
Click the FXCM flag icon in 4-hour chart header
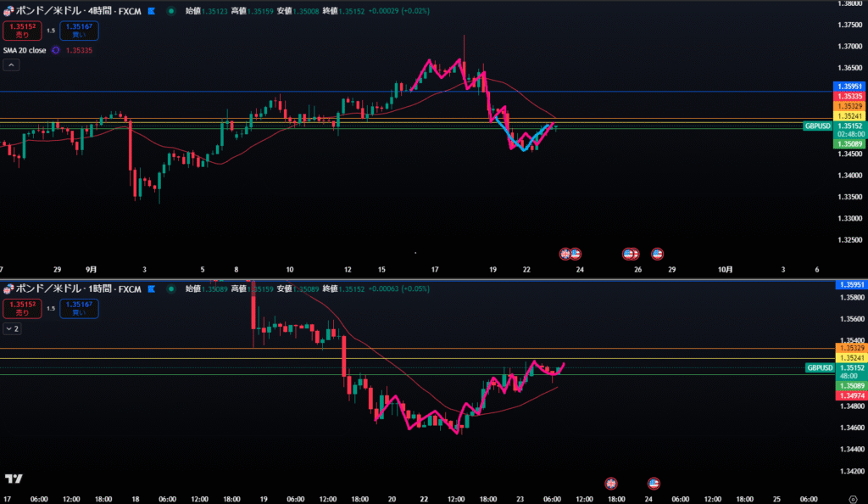coord(152,12)
